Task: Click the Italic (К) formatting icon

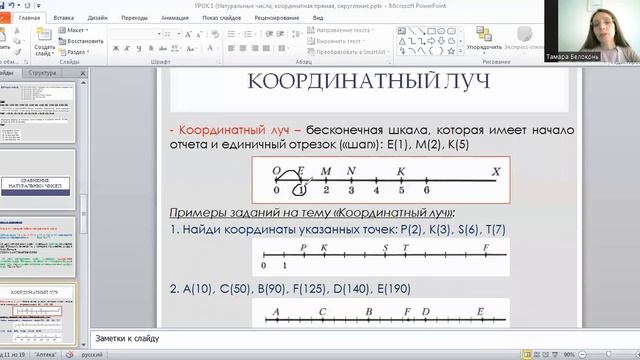Action: tap(127, 48)
